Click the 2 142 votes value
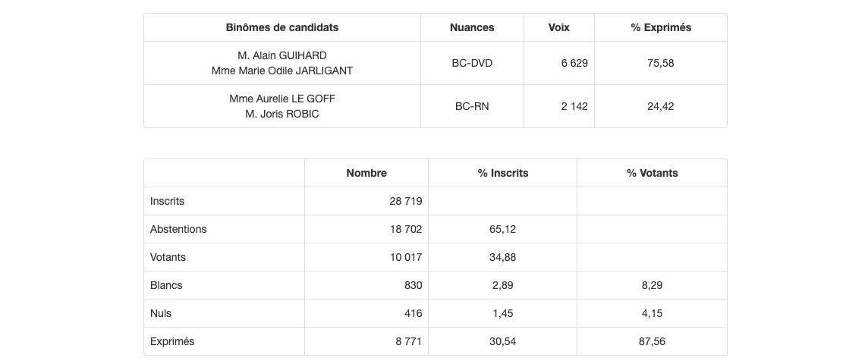 tap(574, 106)
